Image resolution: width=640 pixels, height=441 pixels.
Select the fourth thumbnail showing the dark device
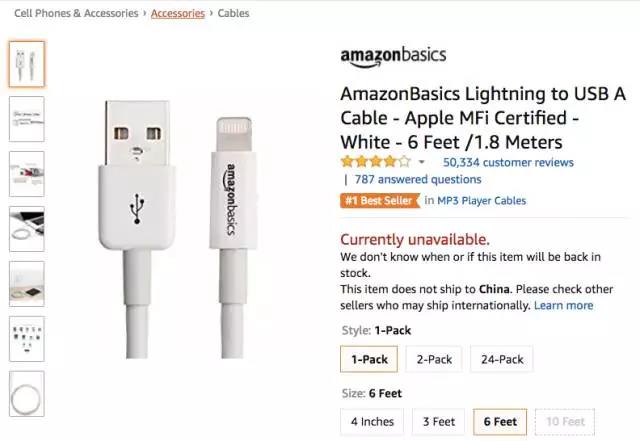pyautogui.click(x=27, y=228)
